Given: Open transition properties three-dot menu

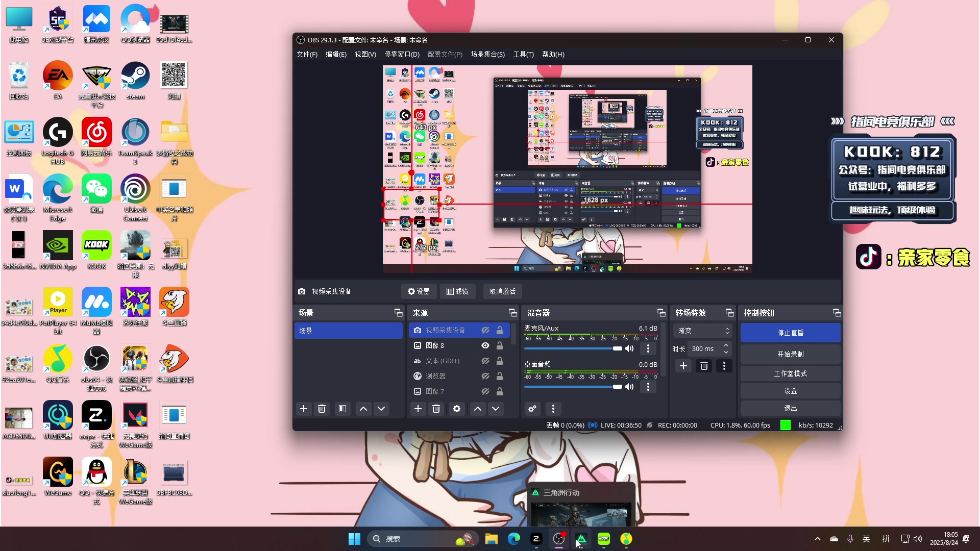Looking at the screenshot, I should 724,366.
